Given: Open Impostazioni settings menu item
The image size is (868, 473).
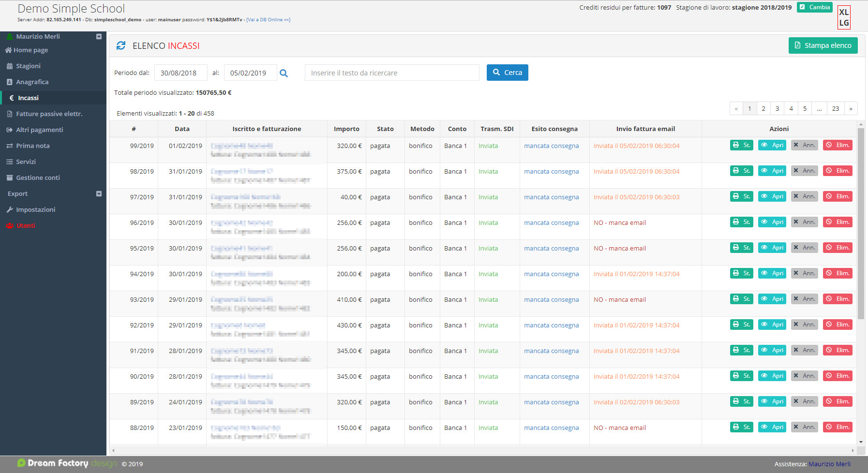Looking at the screenshot, I should (53, 210).
